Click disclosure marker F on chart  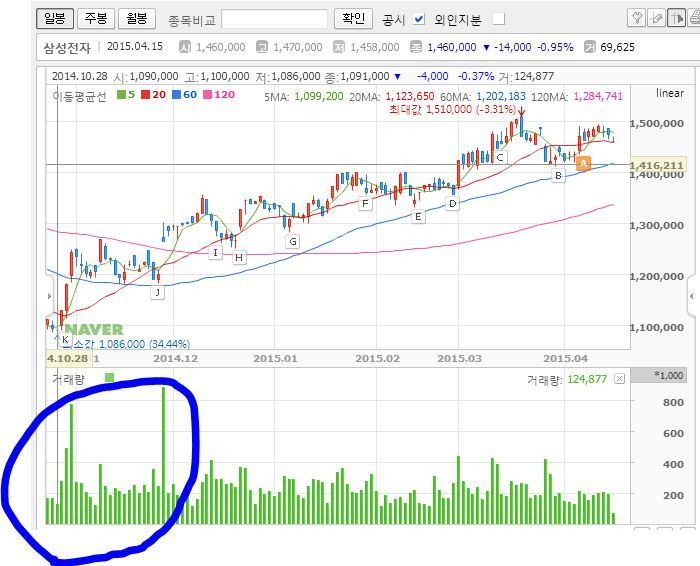click(x=365, y=204)
